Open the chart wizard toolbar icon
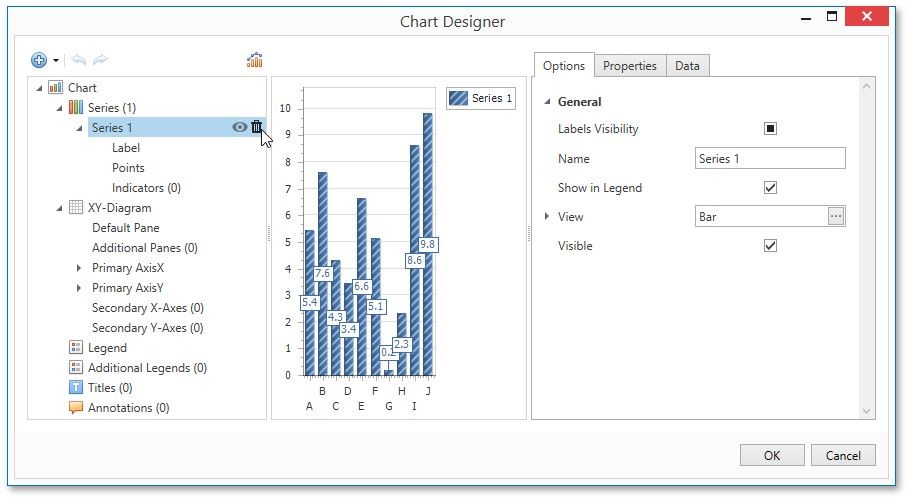This screenshot has height=500, width=909. [255, 60]
